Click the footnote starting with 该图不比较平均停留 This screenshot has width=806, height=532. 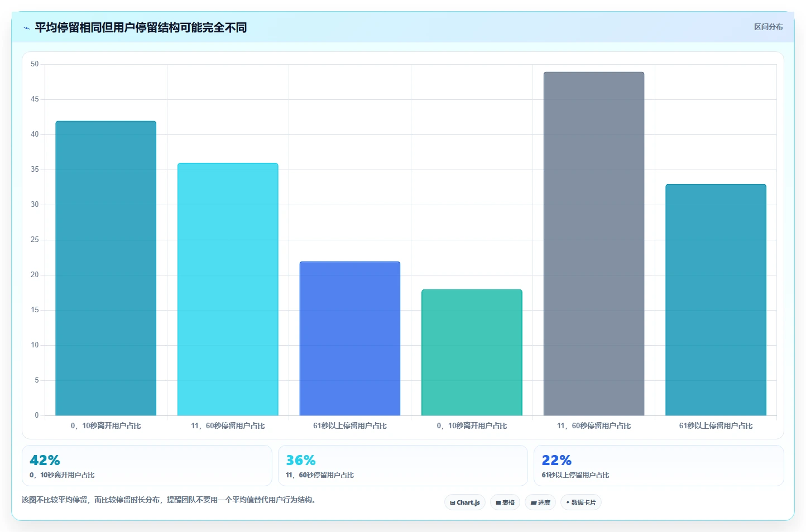click(x=170, y=500)
